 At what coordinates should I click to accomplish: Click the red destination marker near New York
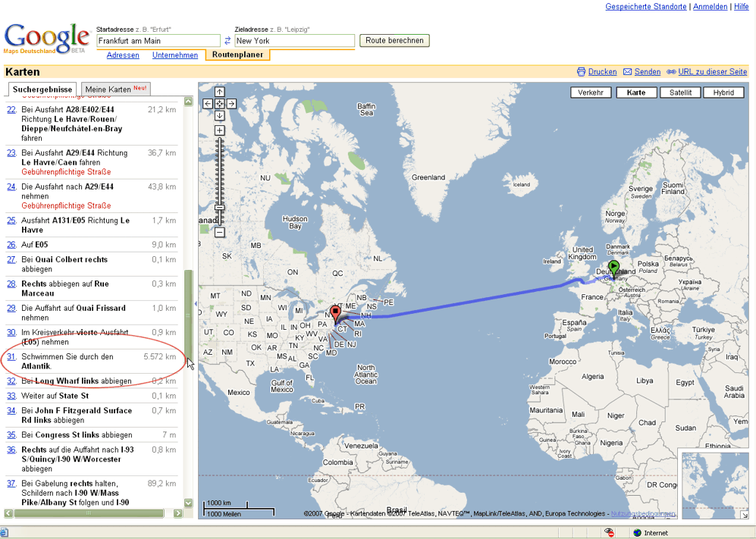(x=336, y=313)
